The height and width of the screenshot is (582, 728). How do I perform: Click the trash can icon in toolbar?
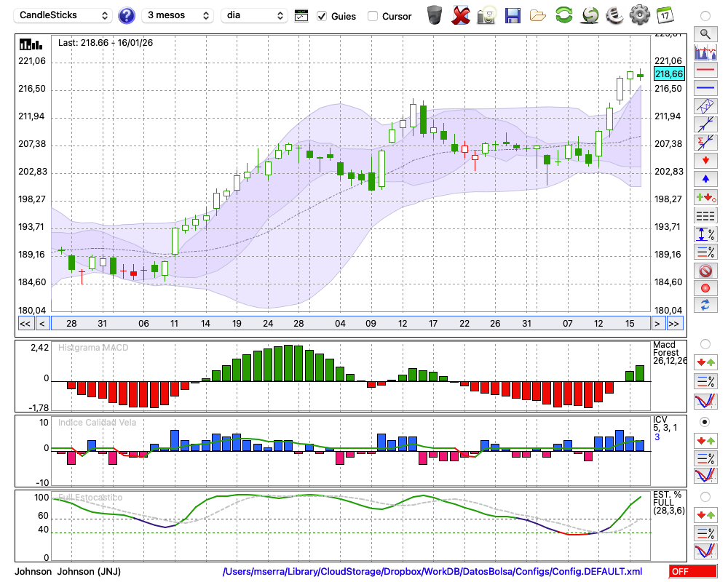coord(435,15)
